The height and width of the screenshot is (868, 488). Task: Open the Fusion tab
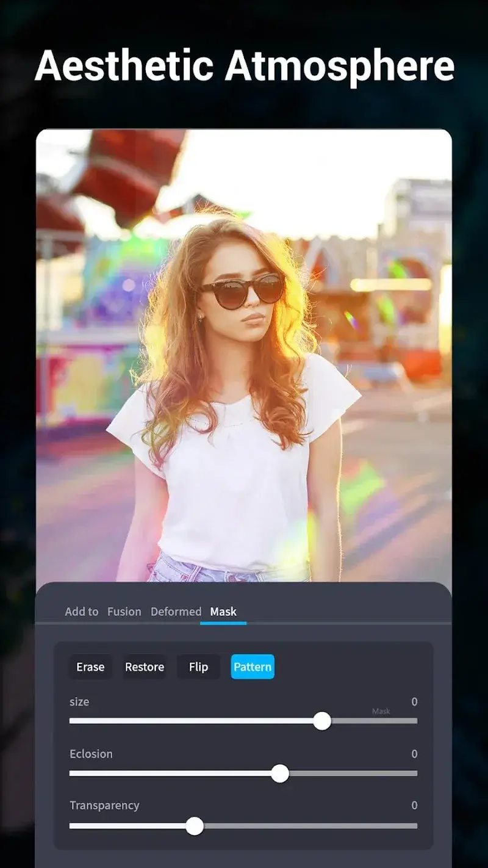click(124, 612)
